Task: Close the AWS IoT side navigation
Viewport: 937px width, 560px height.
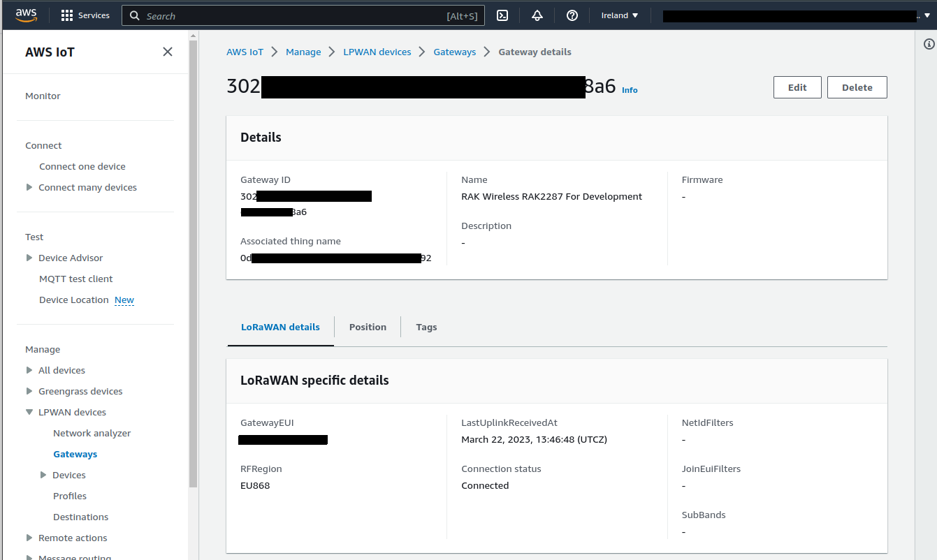Action: tap(168, 52)
